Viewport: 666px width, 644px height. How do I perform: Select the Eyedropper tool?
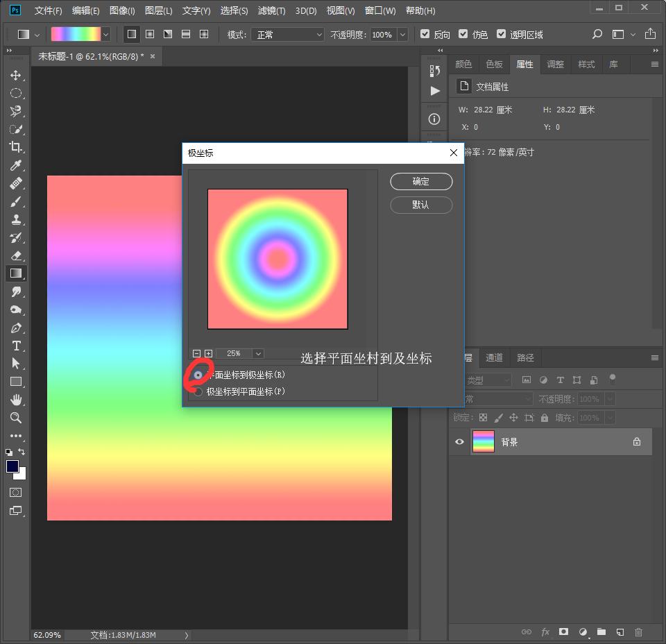pyautogui.click(x=15, y=165)
